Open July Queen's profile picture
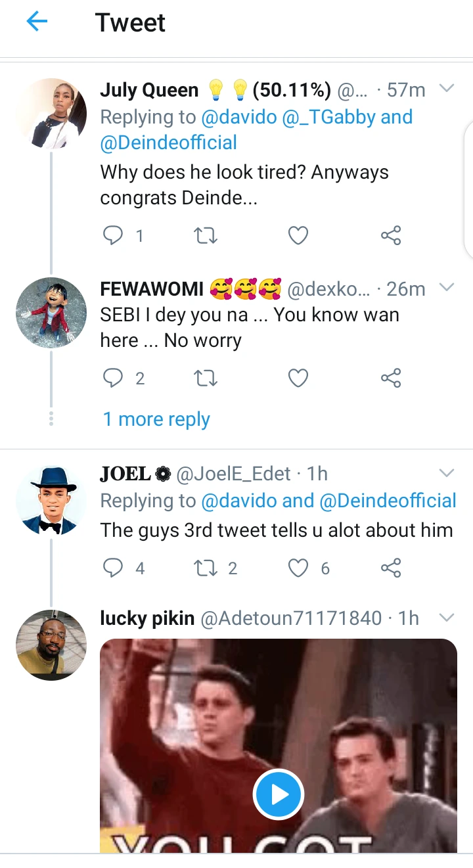The width and height of the screenshot is (473, 868). pos(51,114)
